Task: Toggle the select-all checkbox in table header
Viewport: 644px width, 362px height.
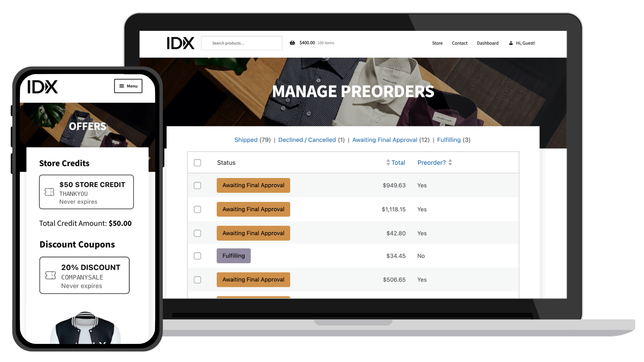Action: (197, 162)
